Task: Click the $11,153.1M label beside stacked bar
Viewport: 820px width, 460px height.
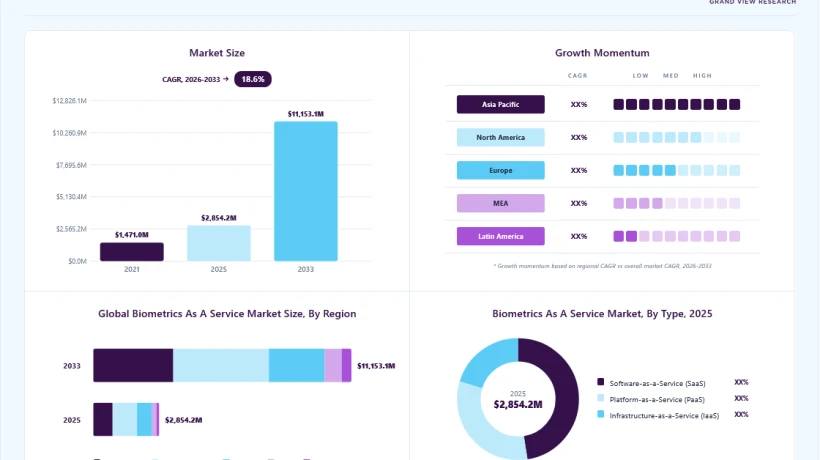Action: point(376,366)
